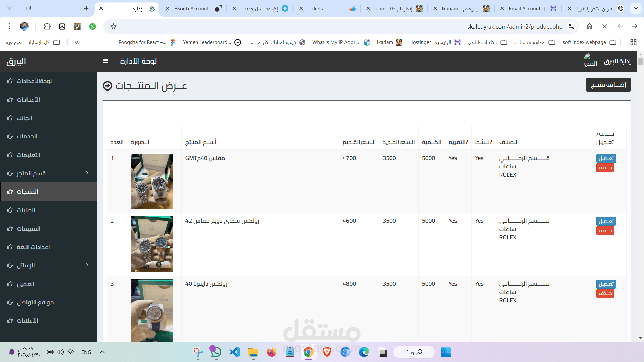Click the home icon in browser toolbar
644x362 pixels.
tap(589, 26)
